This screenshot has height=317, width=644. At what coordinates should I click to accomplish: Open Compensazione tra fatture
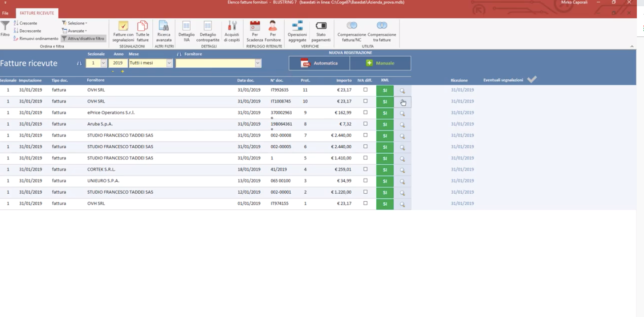pos(382,31)
